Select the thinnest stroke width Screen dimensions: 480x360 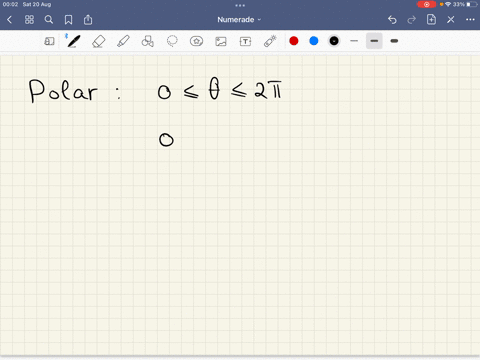tap(354, 41)
